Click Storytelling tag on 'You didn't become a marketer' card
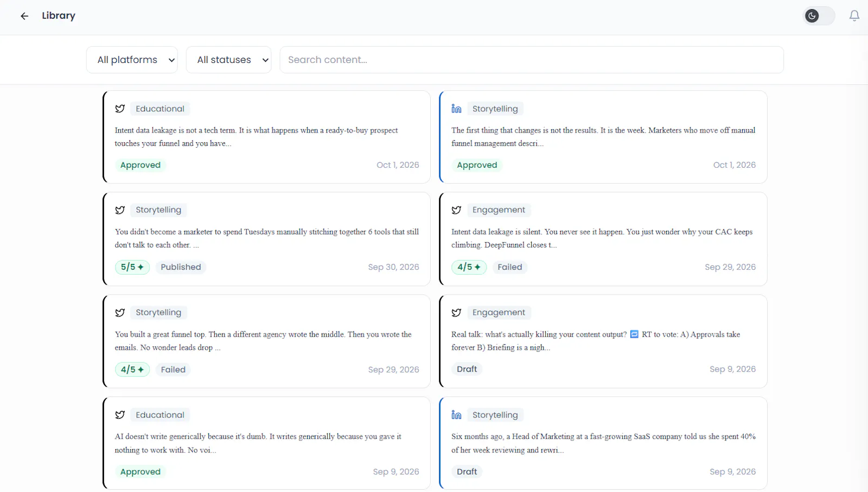 pos(158,210)
